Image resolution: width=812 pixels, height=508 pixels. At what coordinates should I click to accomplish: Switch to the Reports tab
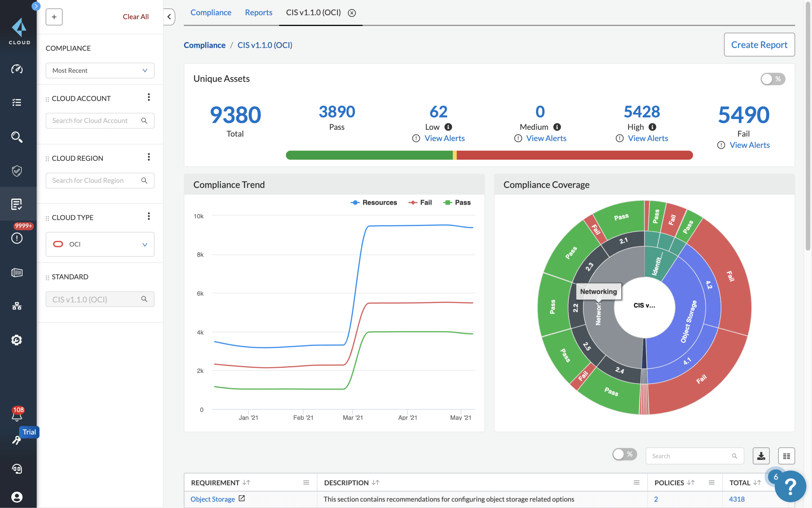[x=259, y=12]
